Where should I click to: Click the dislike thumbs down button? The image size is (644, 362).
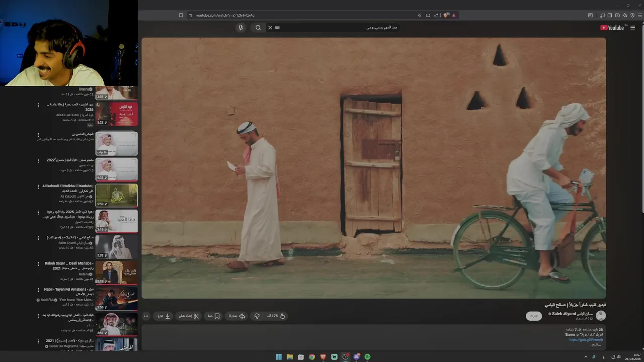(x=257, y=316)
